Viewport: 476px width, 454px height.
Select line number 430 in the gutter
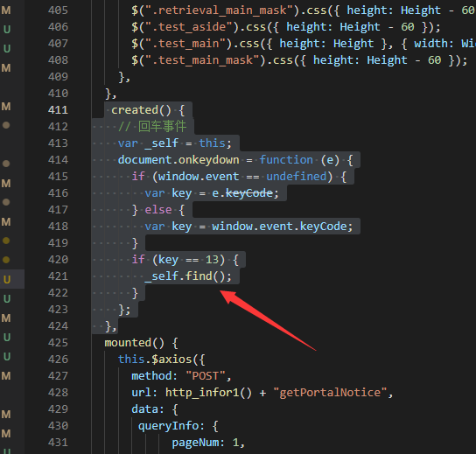[58, 426]
